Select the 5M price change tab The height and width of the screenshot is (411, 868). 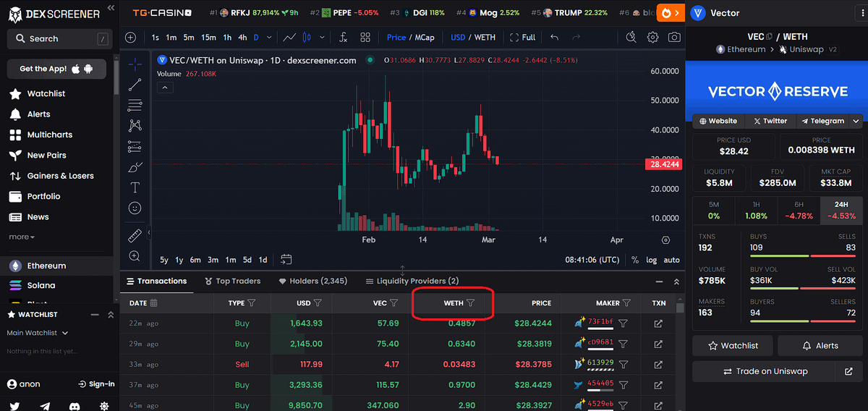tap(714, 210)
